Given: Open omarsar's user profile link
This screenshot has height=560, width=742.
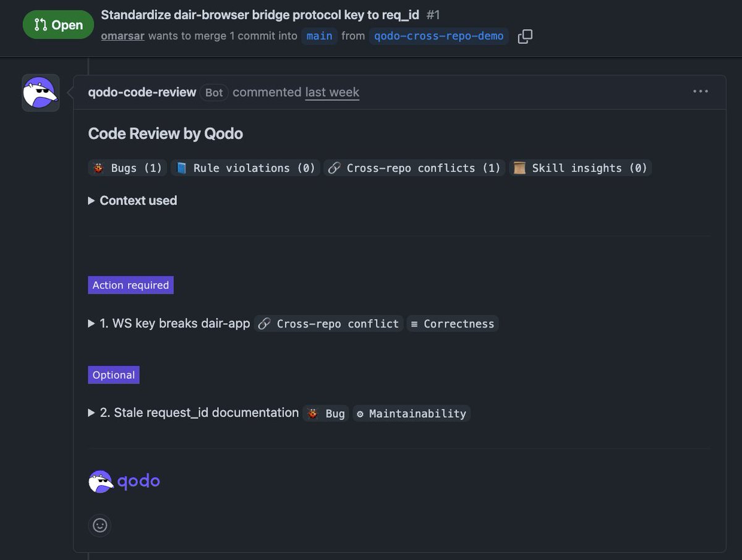Looking at the screenshot, I should (x=123, y=36).
